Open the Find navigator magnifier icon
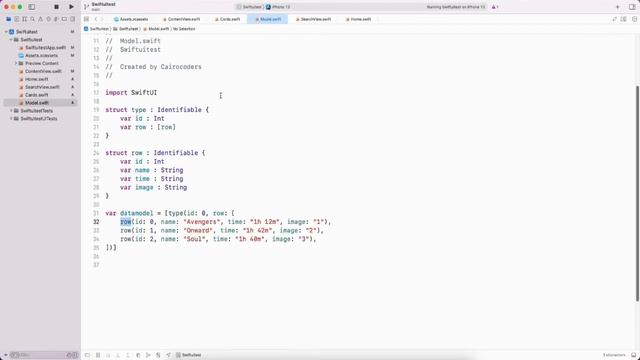Image resolution: width=640 pixels, height=360 pixels. tap(33, 19)
